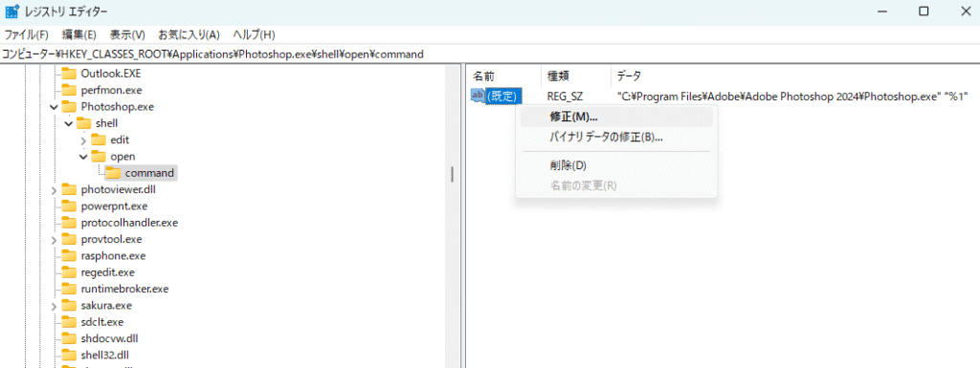The image size is (980, 368).
Task: Click the Registry Editor app icon in title bar
Action: point(11,11)
